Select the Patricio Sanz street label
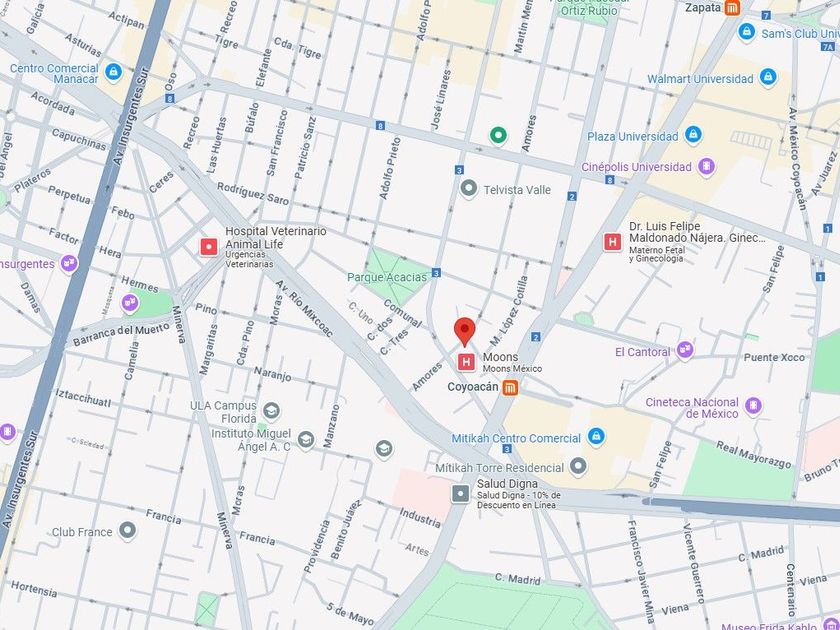 pyautogui.click(x=305, y=148)
